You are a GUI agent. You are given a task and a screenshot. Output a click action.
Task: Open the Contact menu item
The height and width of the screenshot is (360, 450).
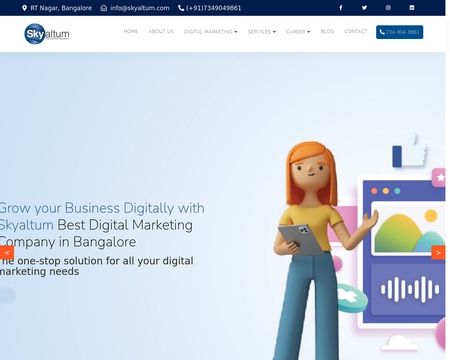[x=356, y=31]
